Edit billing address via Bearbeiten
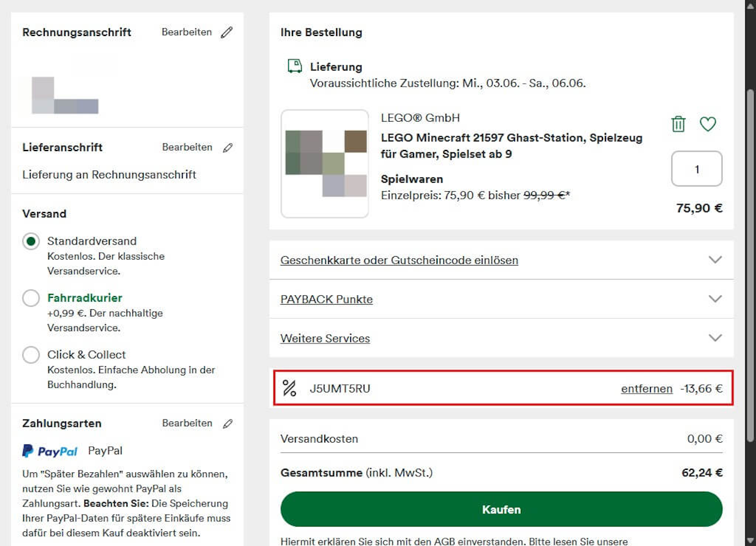The height and width of the screenshot is (546, 756). tap(187, 32)
